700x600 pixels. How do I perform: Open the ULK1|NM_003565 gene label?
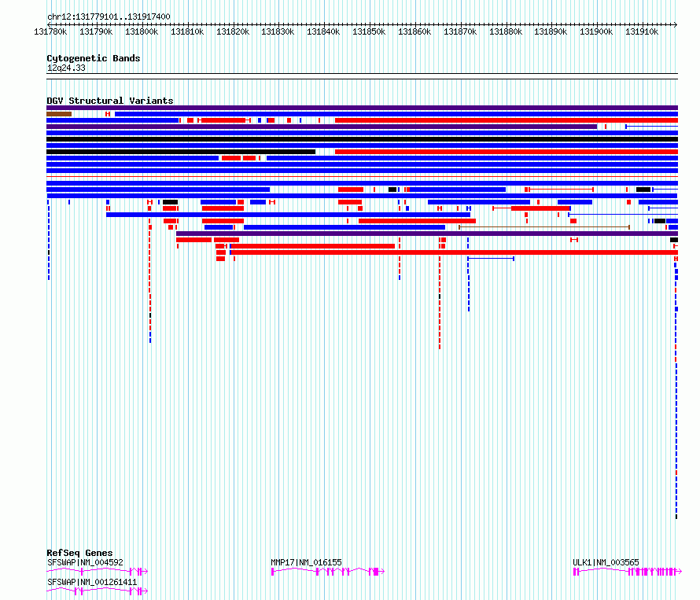coord(606,562)
